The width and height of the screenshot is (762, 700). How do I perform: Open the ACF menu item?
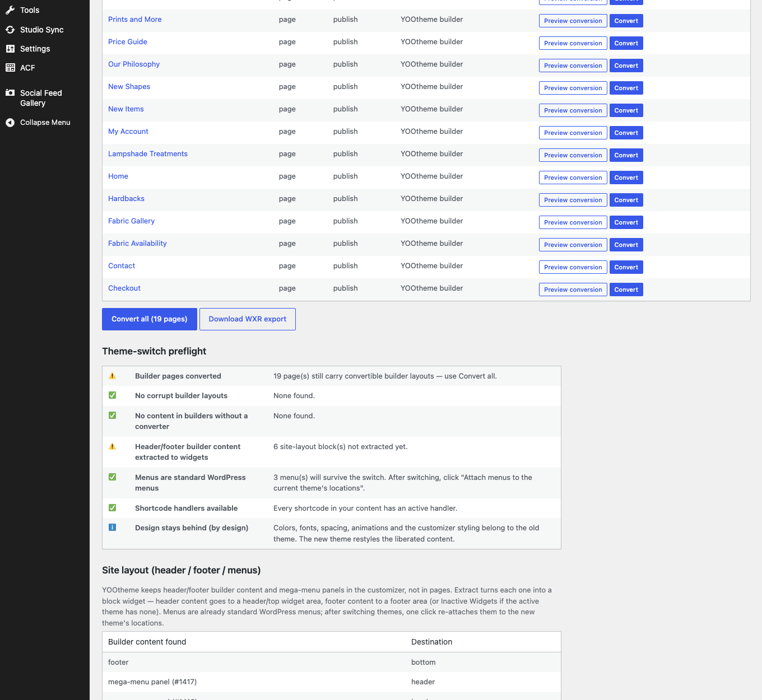coord(45,68)
